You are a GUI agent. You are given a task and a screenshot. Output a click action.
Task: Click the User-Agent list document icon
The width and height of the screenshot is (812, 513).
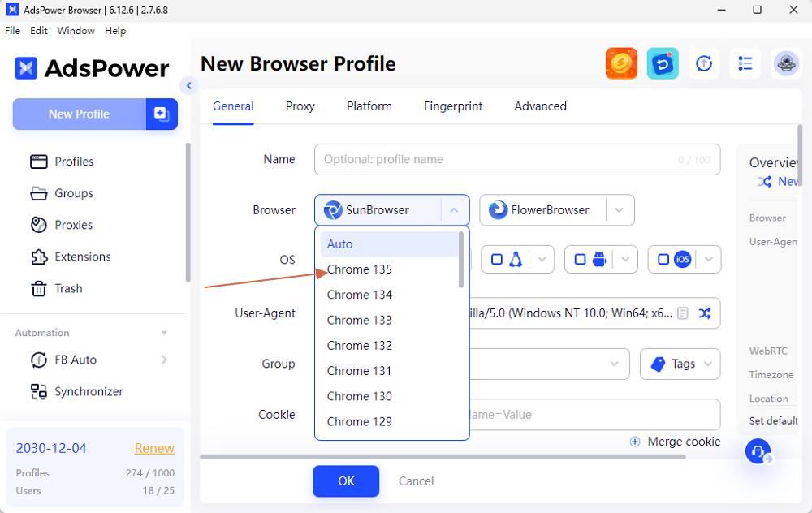pyautogui.click(x=683, y=313)
